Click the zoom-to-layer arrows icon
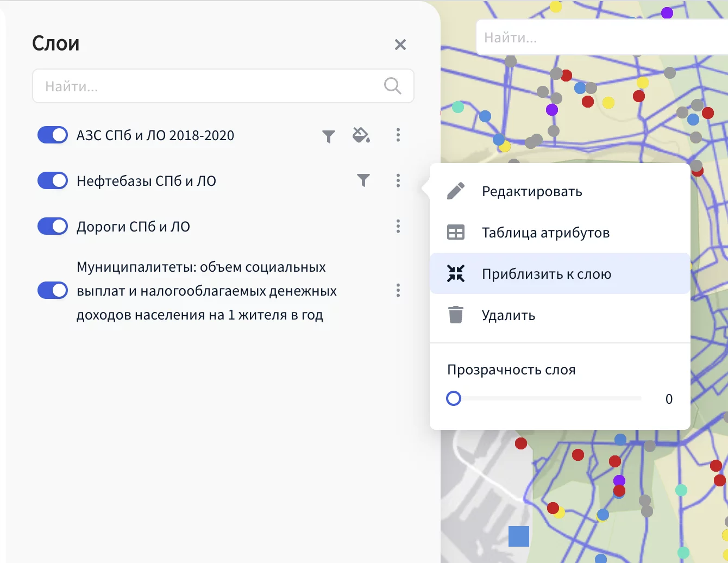Screen dimensions: 728x563 point(456,274)
